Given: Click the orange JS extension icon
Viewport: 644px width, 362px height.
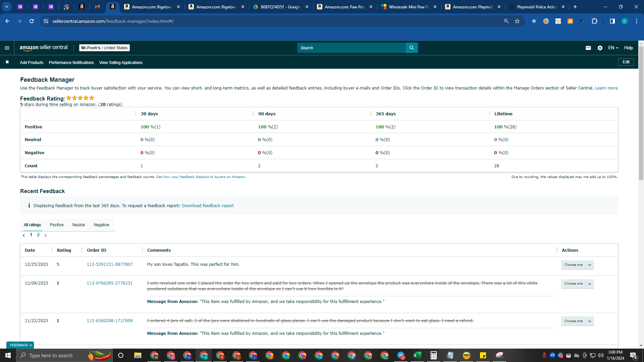Looking at the screenshot, I should click(570, 21).
